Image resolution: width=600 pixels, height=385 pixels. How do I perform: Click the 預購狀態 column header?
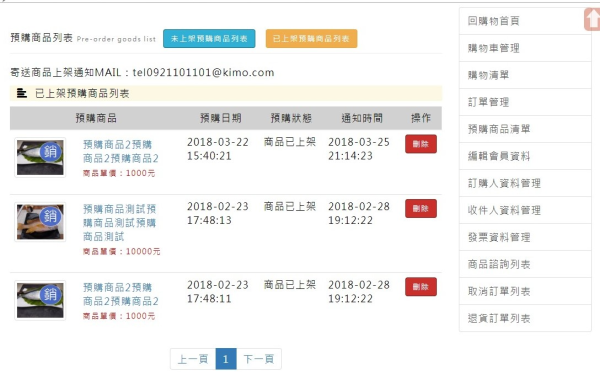[291, 118]
